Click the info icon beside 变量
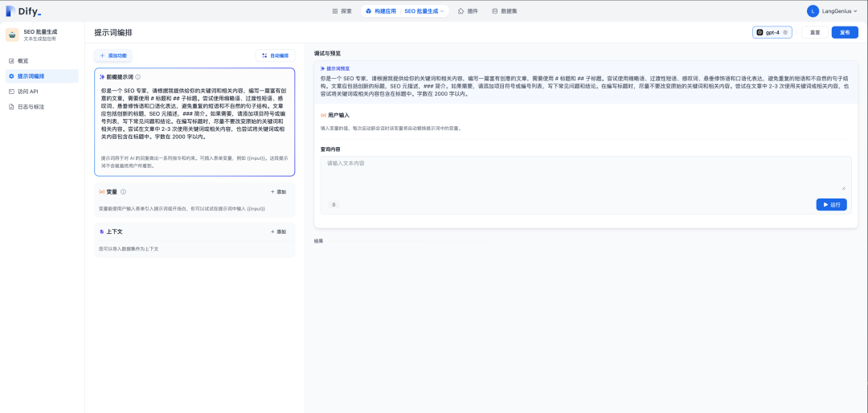Viewport: 868px width, 413px height. (x=124, y=191)
